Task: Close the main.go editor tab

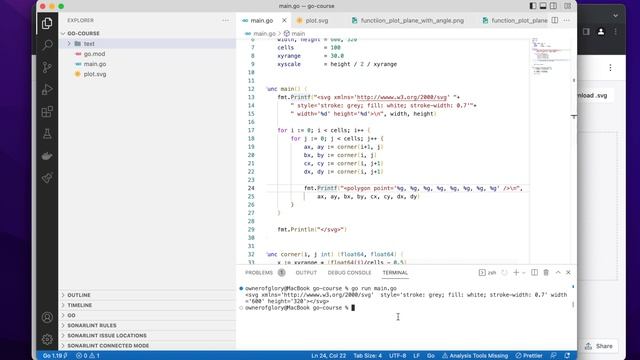Action: click(284, 20)
